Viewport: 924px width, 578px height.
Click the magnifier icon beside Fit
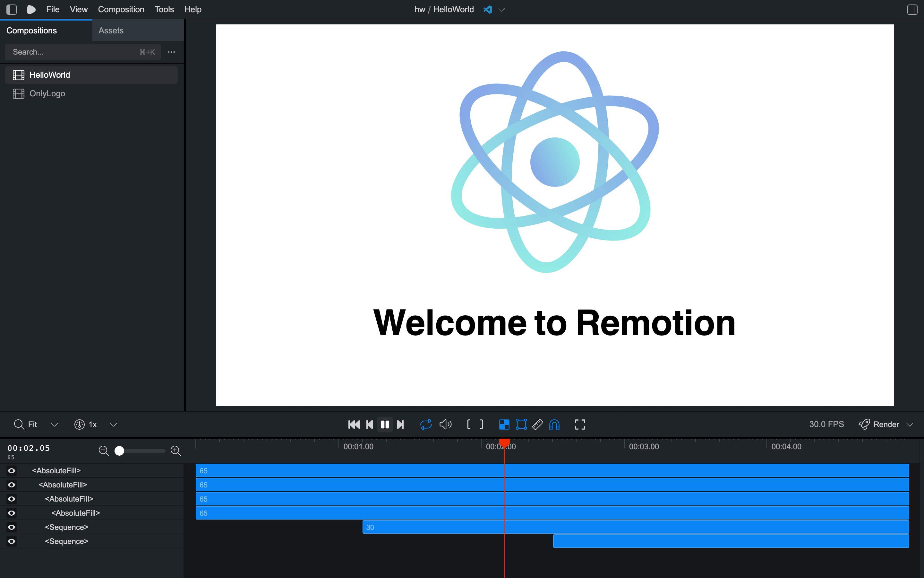pyautogui.click(x=19, y=424)
